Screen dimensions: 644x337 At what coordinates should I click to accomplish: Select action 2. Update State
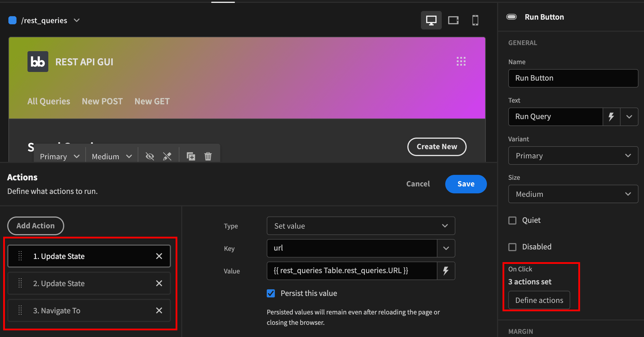[89, 283]
